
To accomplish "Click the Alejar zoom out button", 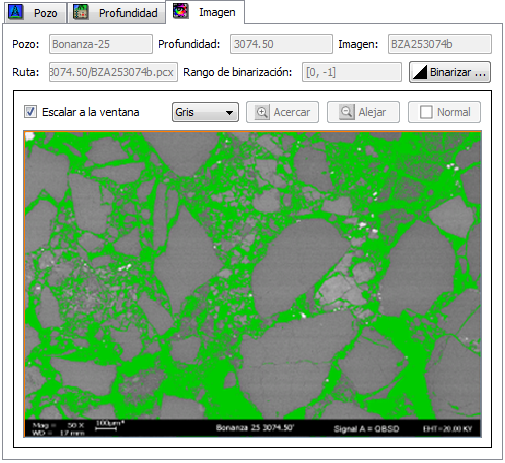I will (x=363, y=112).
